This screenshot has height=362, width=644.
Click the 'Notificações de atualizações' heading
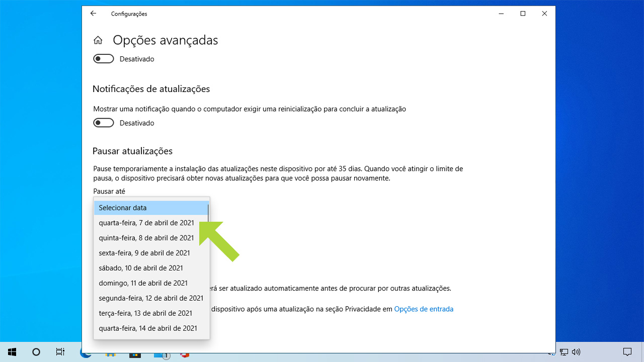tap(151, 89)
